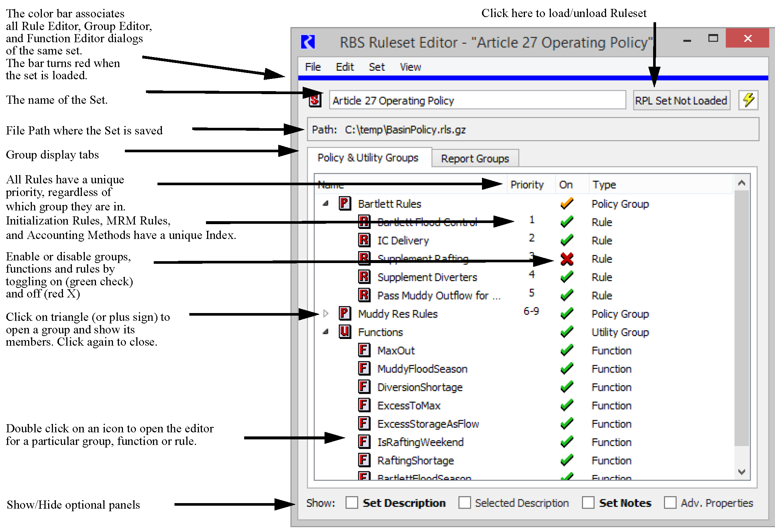Viewport: 775px width, 532px height.
Task: Open the IsRaftingWeekend function icon
Action: pos(364,442)
